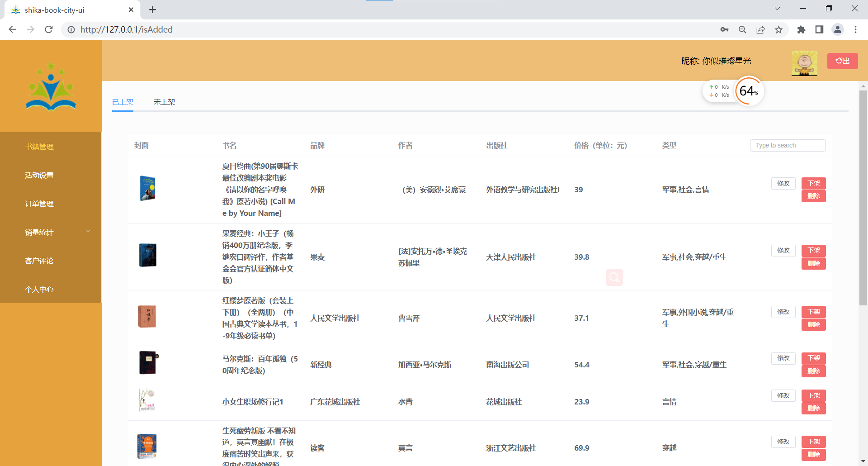
Task: Open the password key icon in address bar
Action: coord(724,29)
